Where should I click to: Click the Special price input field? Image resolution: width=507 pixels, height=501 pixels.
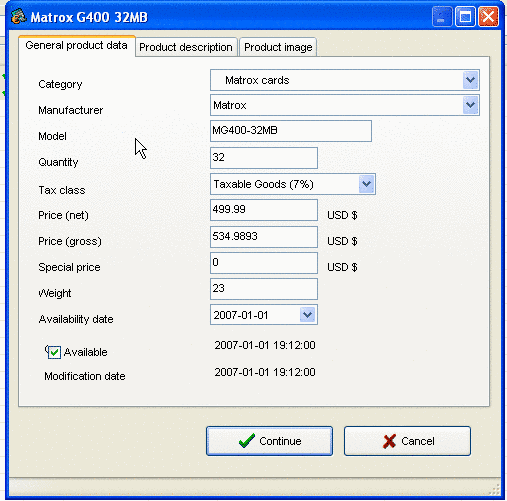pyautogui.click(x=264, y=263)
